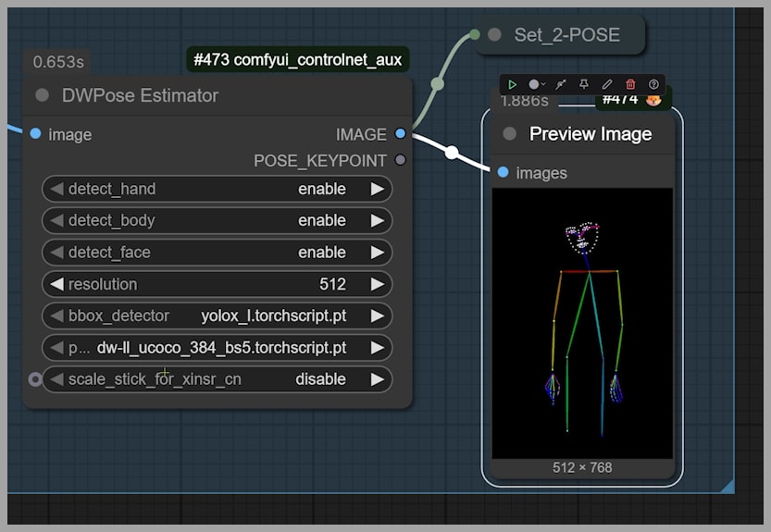Delete node with red trash icon
Image resolution: width=771 pixels, height=532 pixels.
(x=630, y=84)
